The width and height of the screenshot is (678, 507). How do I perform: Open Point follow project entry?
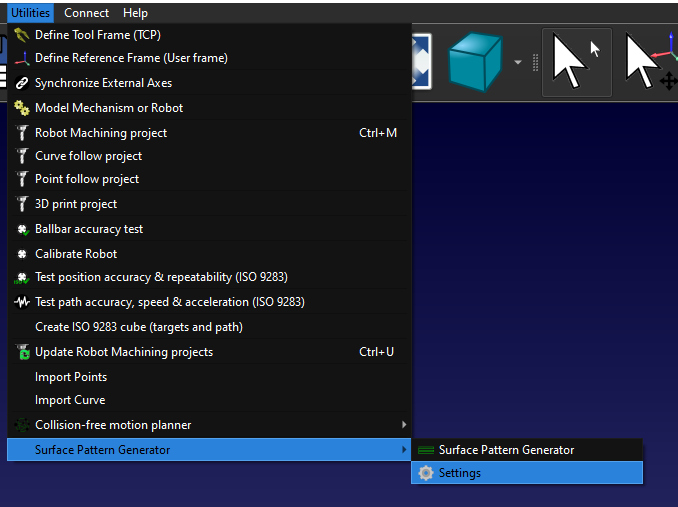(x=209, y=179)
